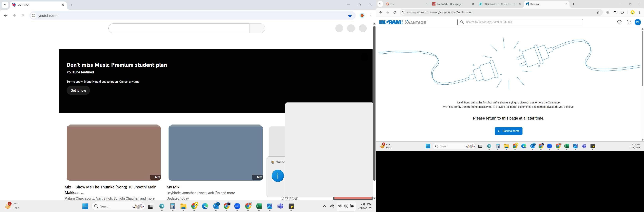Open tab search dropdown in YouTube window
Viewport: 644px width, 212px height.
coord(5,5)
